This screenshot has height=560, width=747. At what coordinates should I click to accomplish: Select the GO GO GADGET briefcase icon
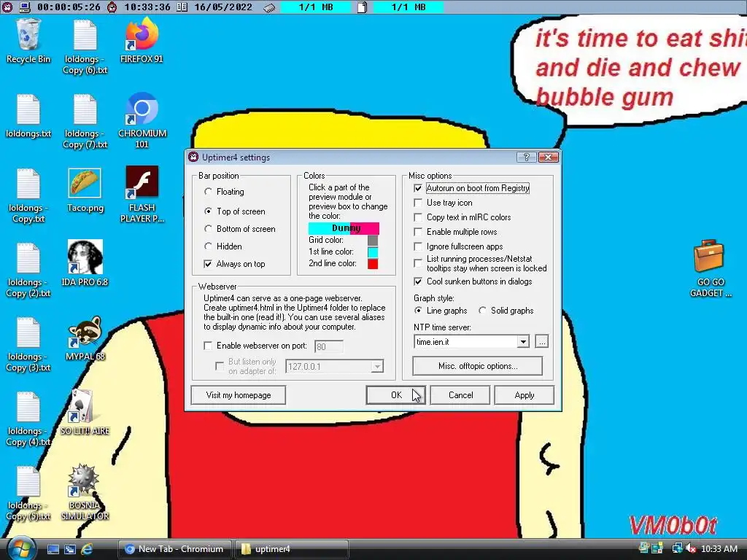(711, 268)
